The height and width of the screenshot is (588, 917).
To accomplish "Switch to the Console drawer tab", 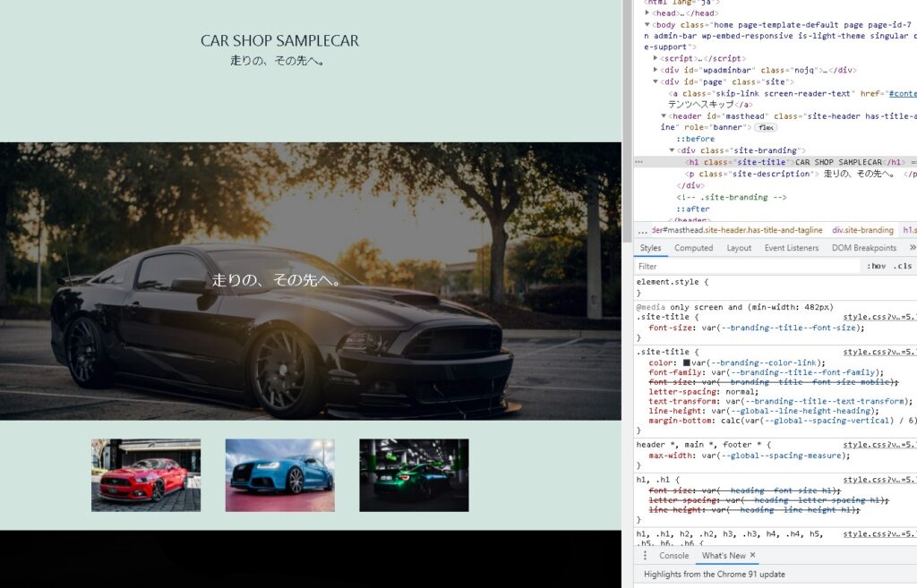I will [x=673, y=556].
